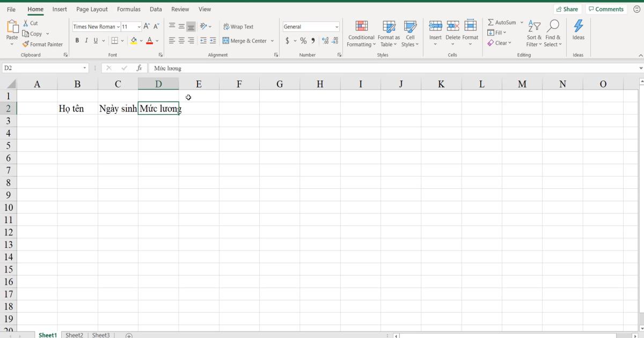The image size is (644, 338).
Task: Click the red Font Color swatch
Action: click(148, 42)
